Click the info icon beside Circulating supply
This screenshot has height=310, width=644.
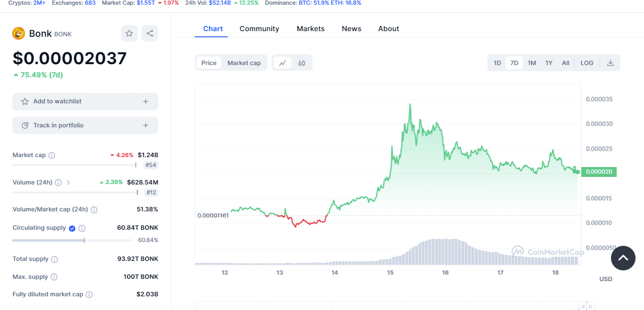82,228
